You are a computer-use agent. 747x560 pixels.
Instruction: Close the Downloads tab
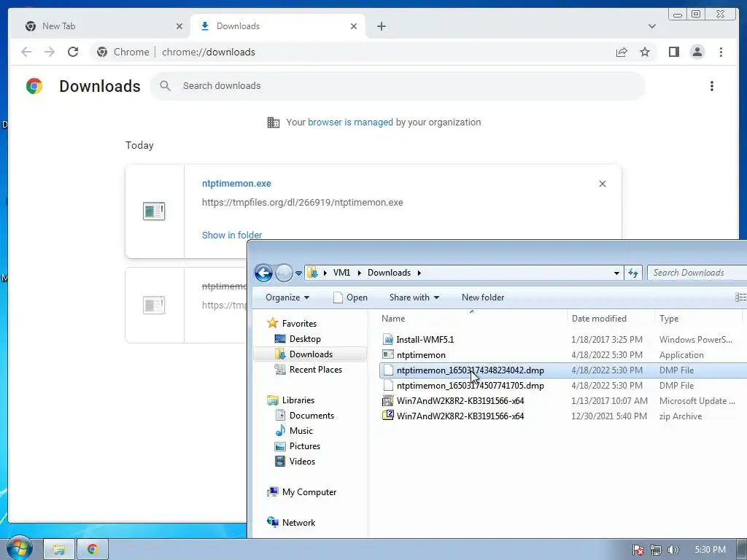(x=354, y=26)
